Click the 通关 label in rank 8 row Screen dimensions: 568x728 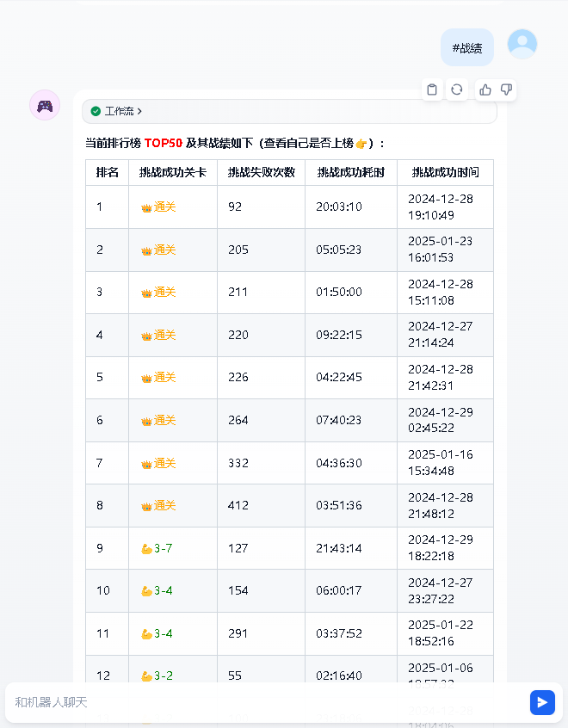[164, 506]
